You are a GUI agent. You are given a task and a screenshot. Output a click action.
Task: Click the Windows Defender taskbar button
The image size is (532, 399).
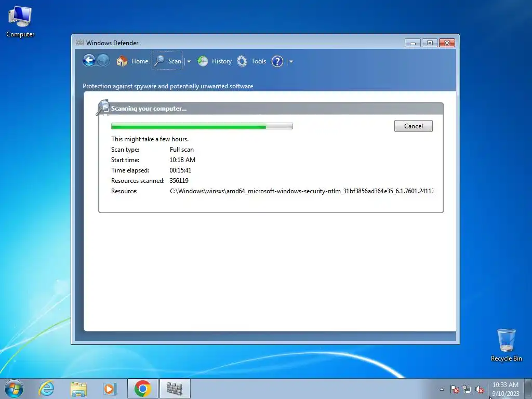point(175,389)
